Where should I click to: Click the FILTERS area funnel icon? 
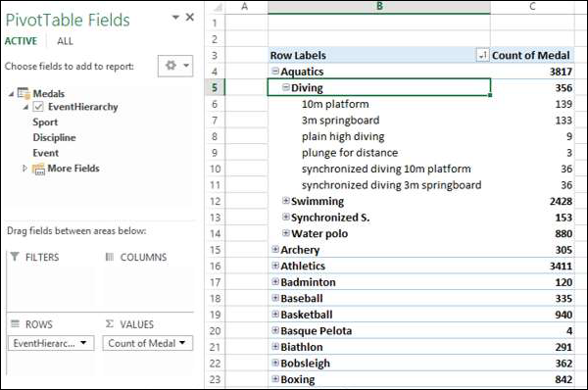click(x=15, y=257)
